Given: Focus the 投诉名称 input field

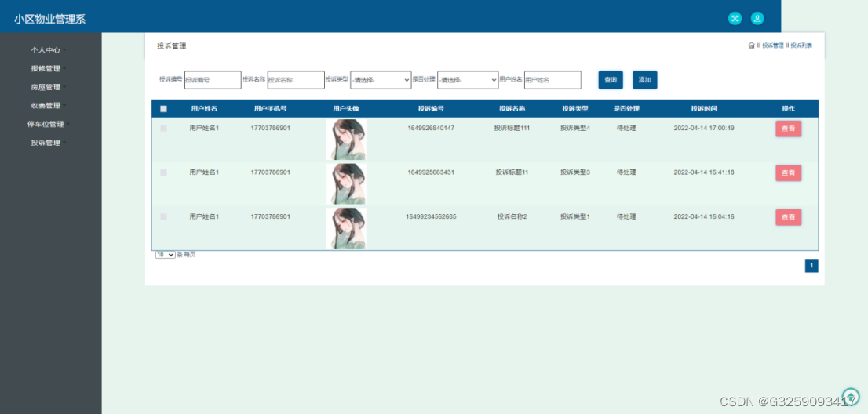Looking at the screenshot, I should coord(296,80).
